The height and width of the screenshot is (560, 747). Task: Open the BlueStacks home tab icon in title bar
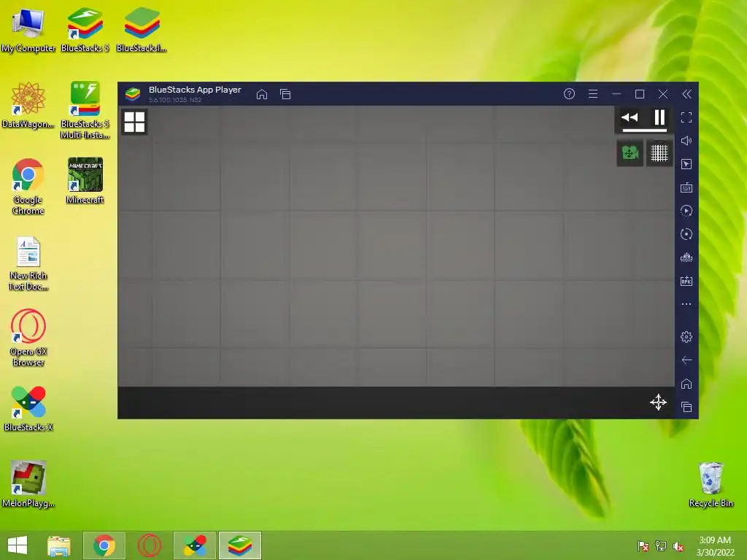(262, 94)
